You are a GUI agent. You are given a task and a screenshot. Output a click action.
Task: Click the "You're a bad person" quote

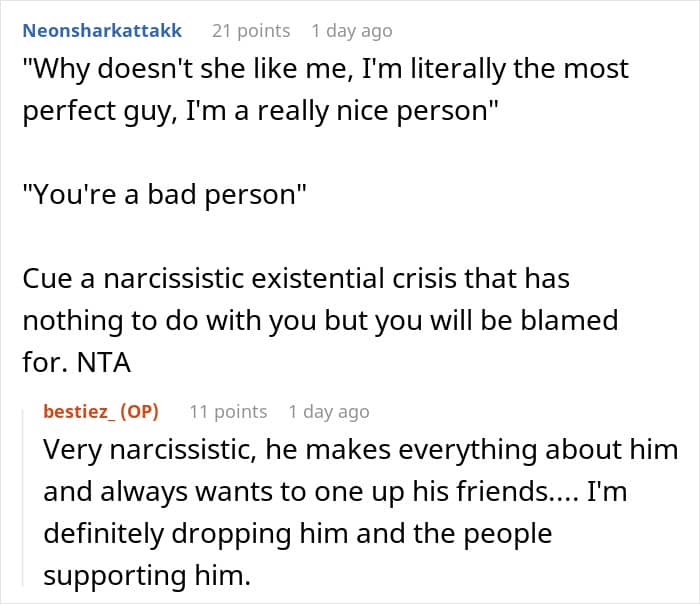pyautogui.click(x=163, y=193)
